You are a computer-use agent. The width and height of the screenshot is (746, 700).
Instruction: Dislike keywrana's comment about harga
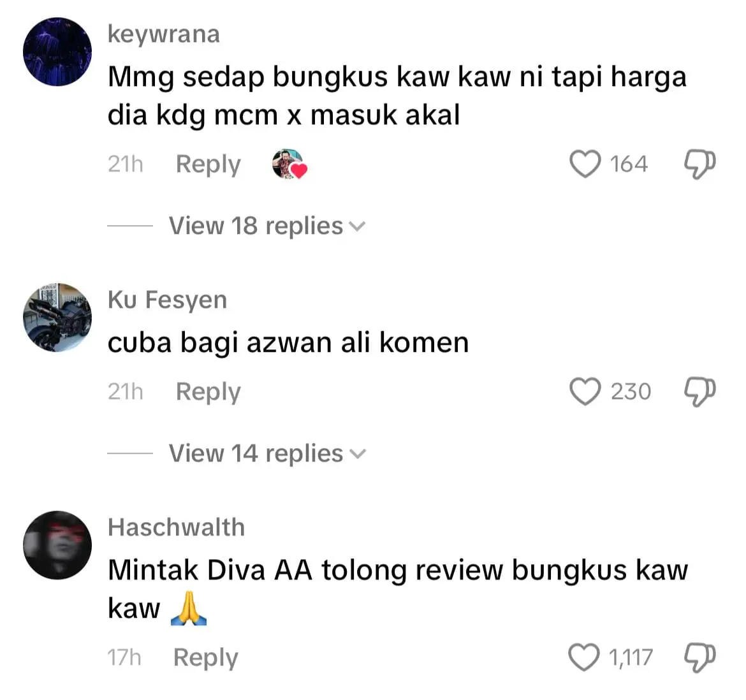(x=700, y=164)
